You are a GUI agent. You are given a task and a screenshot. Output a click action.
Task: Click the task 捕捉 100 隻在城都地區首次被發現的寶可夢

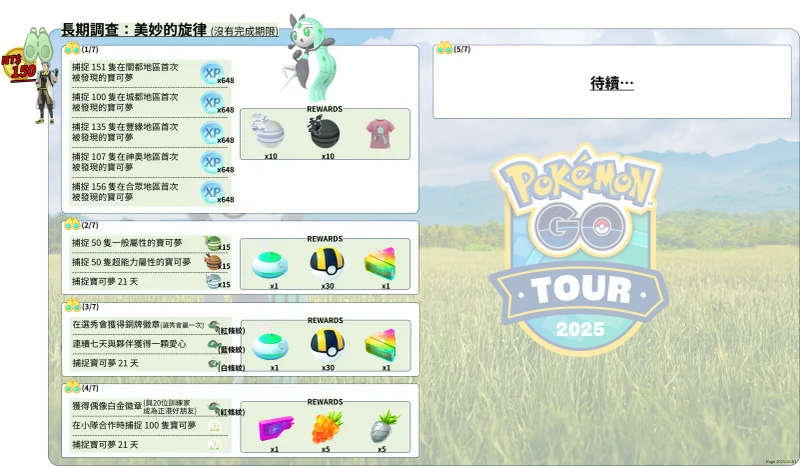tap(125, 102)
